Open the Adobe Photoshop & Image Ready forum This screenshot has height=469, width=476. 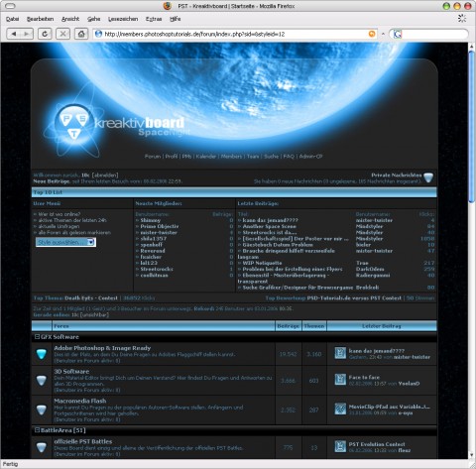tap(102, 348)
